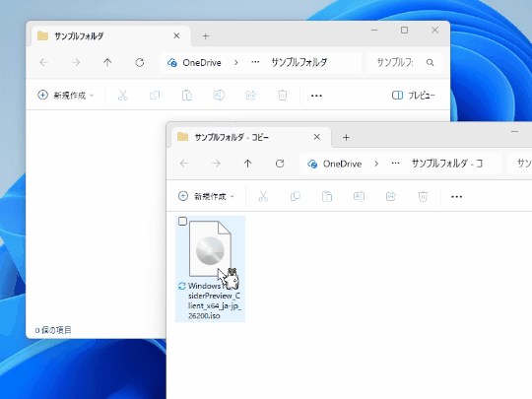Click Share icon in コピー window

(391, 196)
